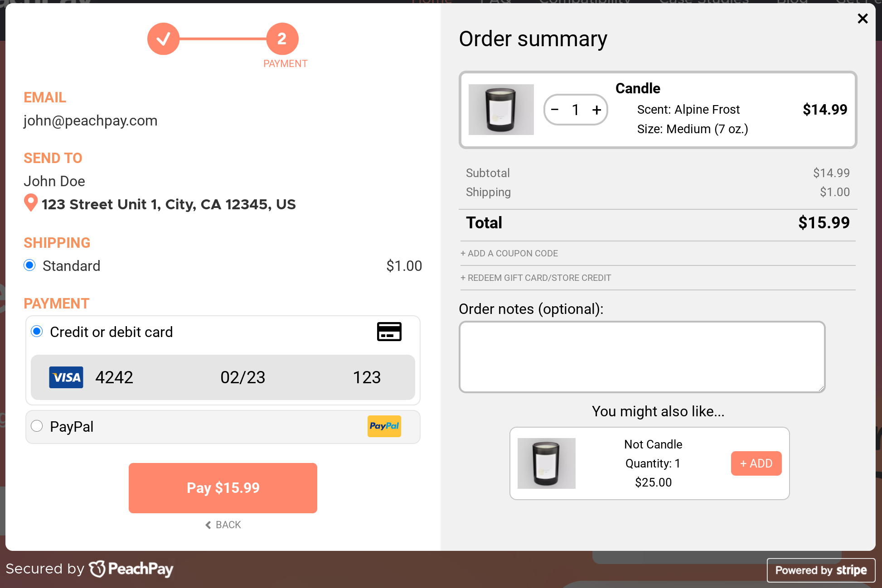Viewport: 882px width, 588px height.
Task: Select Credit or debit card radio button
Action: (x=37, y=332)
